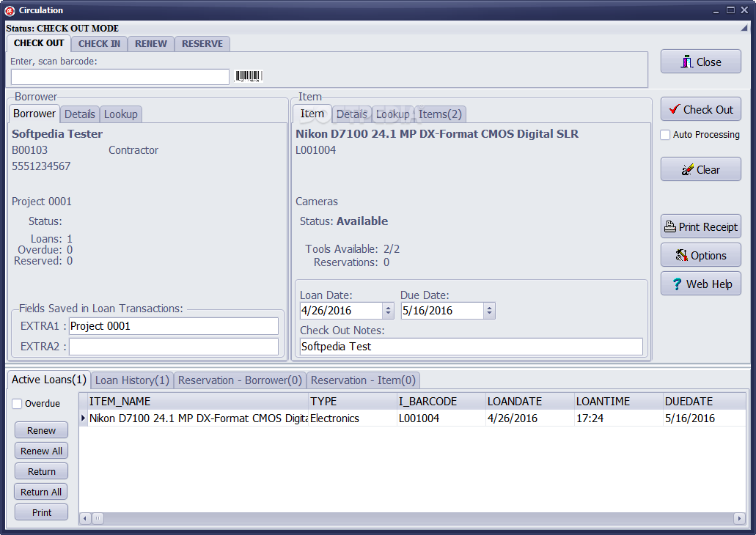
Task: Click the Electronics type cell
Action: coord(353,418)
